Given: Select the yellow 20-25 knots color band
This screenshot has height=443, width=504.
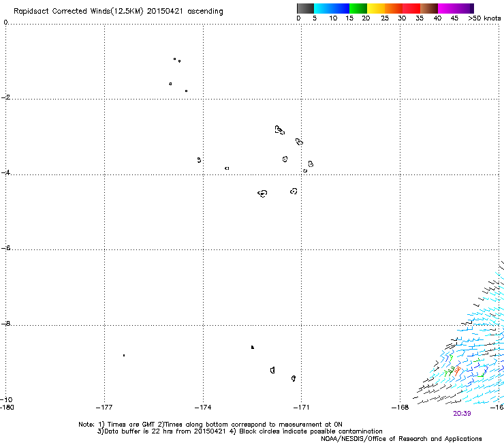Looking at the screenshot, I should coord(376,8).
